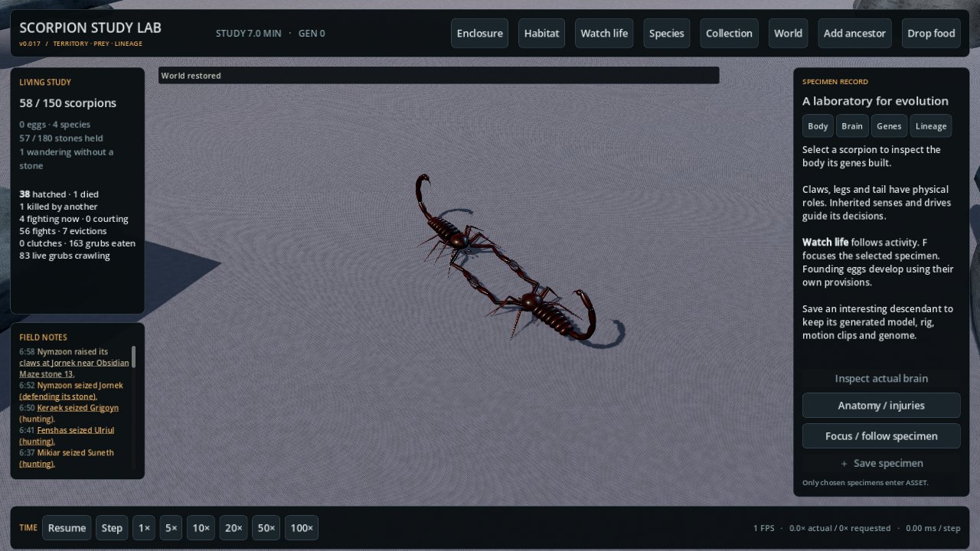
Task: Toggle Watch life mode
Action: point(604,34)
